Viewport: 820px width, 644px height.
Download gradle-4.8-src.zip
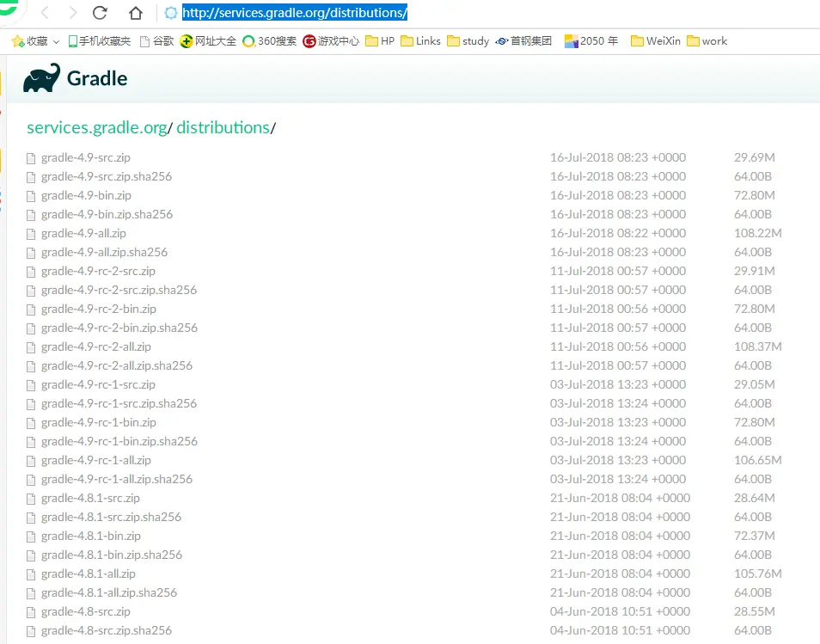click(86, 611)
